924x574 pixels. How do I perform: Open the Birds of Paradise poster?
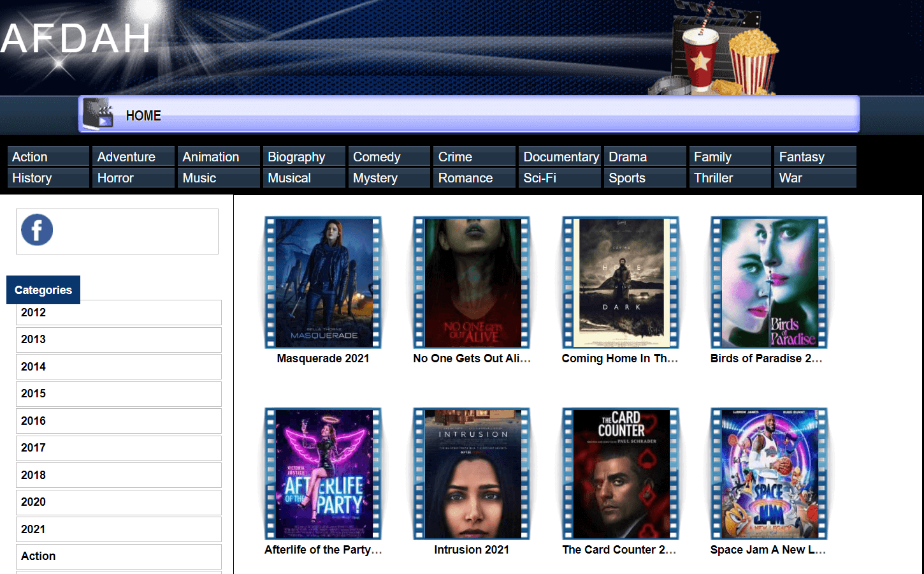tap(769, 282)
